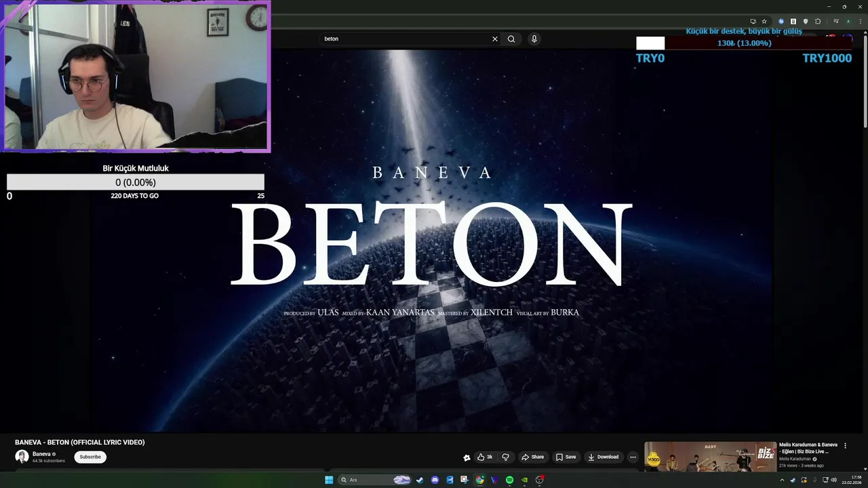This screenshot has width=868, height=488.
Task: Open OBS Studio from the taskbar
Action: click(x=539, y=480)
